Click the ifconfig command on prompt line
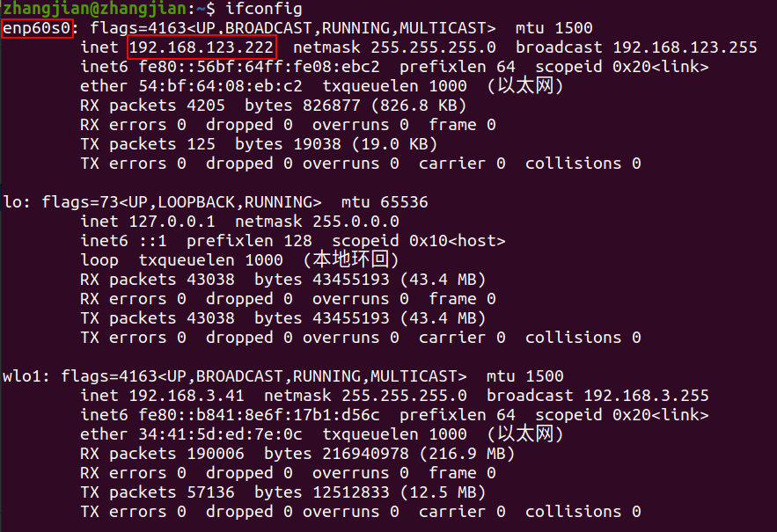The height and width of the screenshot is (532, 777). [264, 9]
